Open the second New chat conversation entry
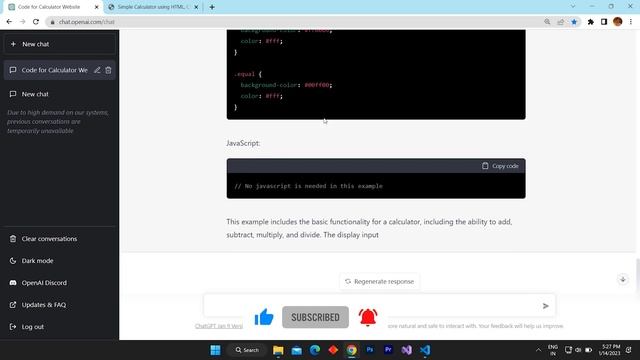The height and width of the screenshot is (360, 640). click(x=59, y=94)
